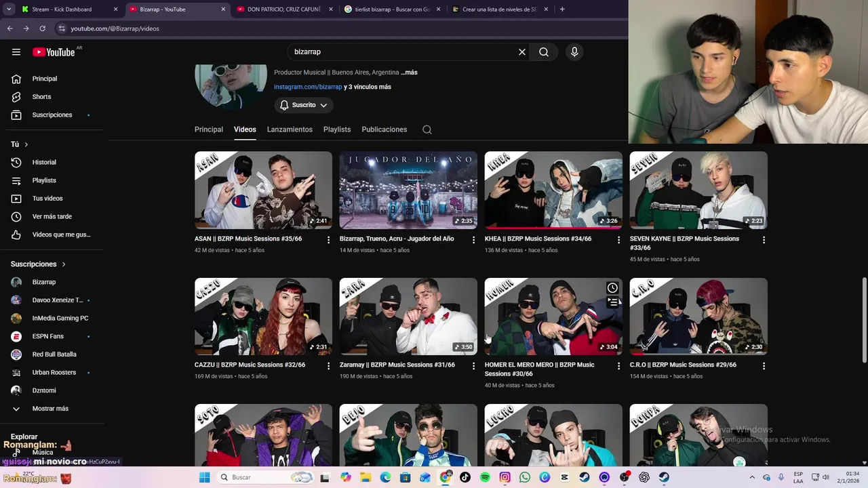Show hidden system tray icons

click(751, 477)
